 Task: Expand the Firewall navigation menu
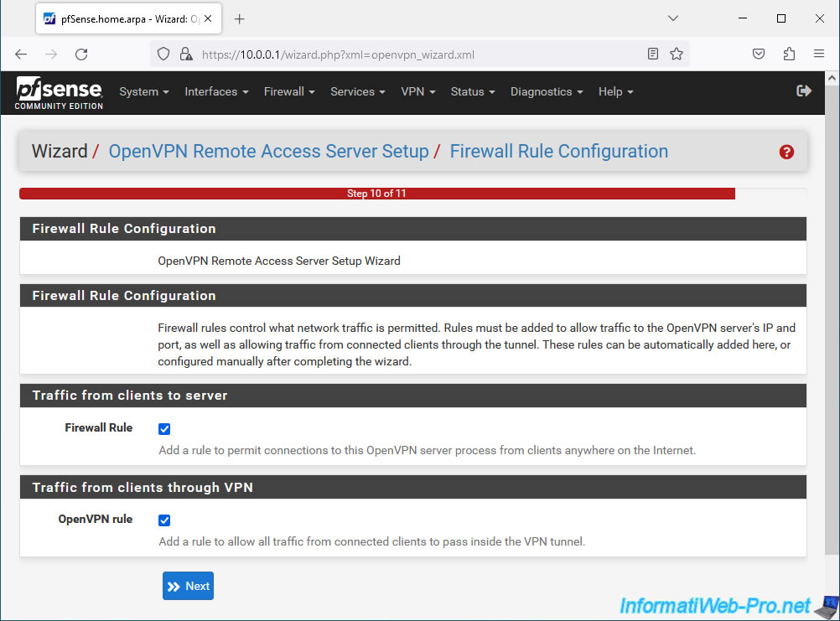[289, 91]
